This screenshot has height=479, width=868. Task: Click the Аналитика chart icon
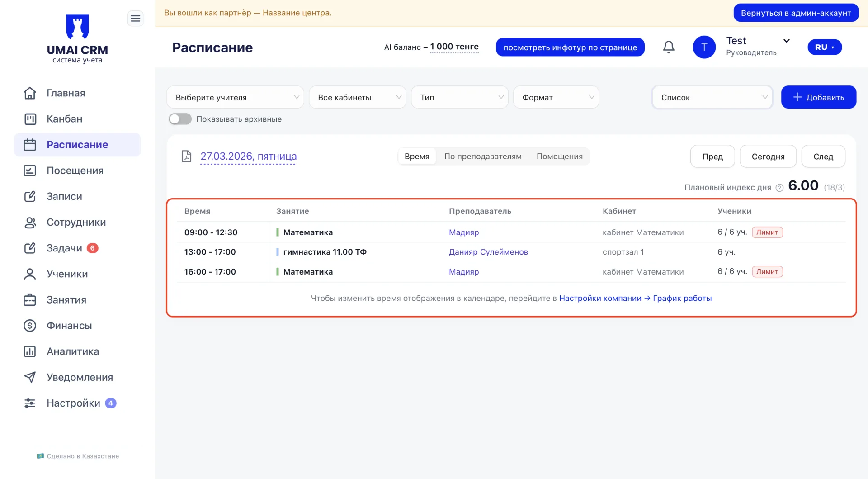click(x=30, y=351)
